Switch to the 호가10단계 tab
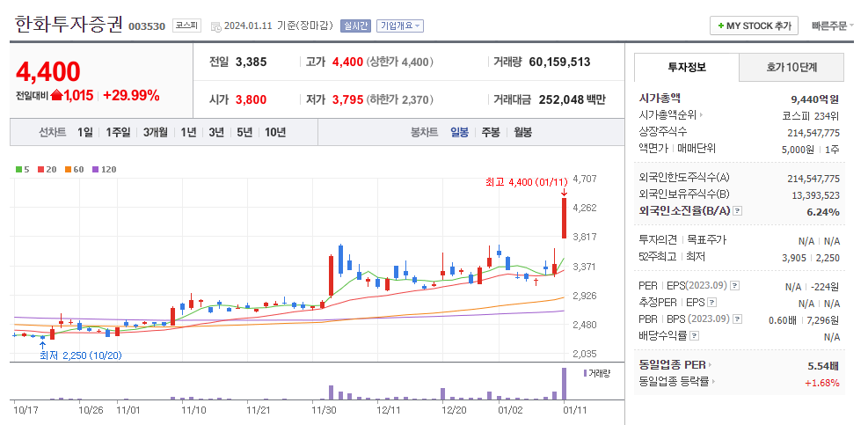 791,68
